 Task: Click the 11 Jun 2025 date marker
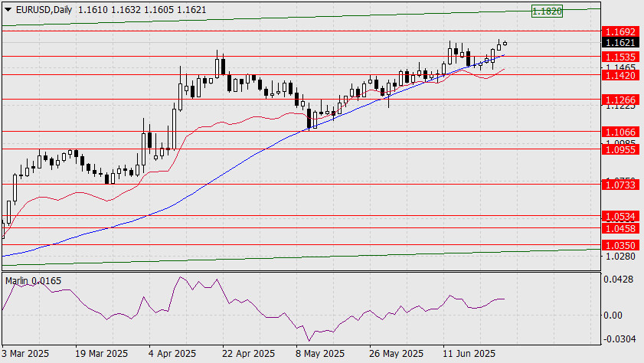point(469,354)
